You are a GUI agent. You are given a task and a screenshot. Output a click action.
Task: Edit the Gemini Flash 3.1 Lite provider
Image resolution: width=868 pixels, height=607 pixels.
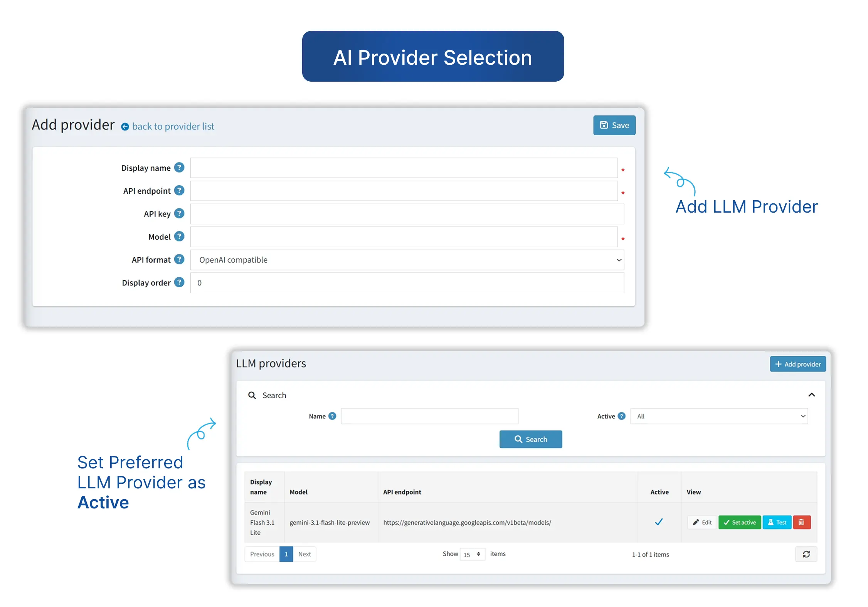click(702, 522)
